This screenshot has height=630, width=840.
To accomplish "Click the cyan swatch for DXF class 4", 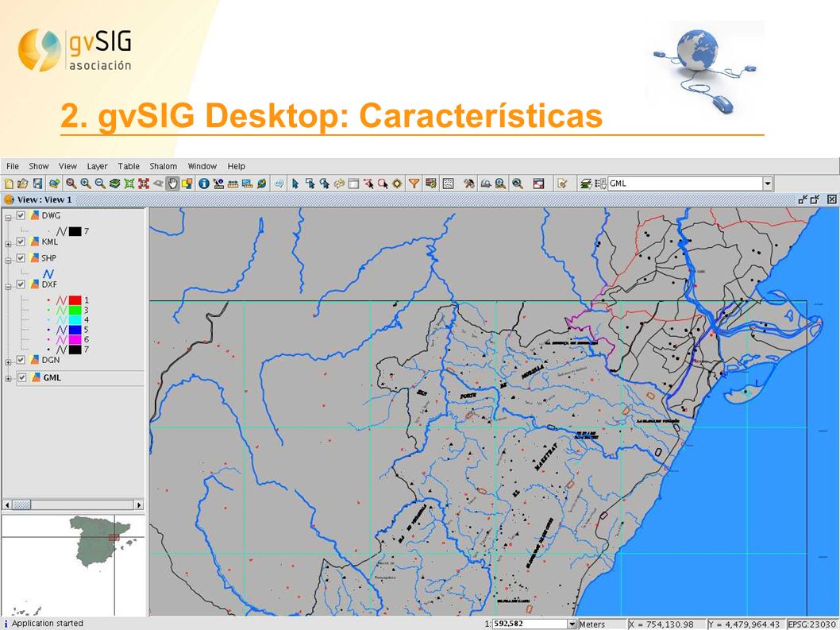I will pos(75,319).
